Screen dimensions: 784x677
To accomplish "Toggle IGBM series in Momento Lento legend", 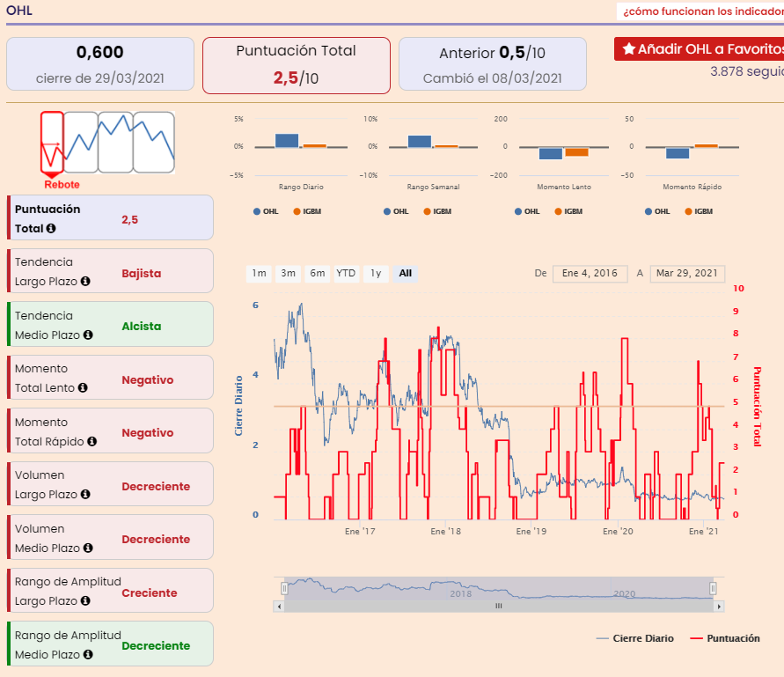I will click(568, 211).
